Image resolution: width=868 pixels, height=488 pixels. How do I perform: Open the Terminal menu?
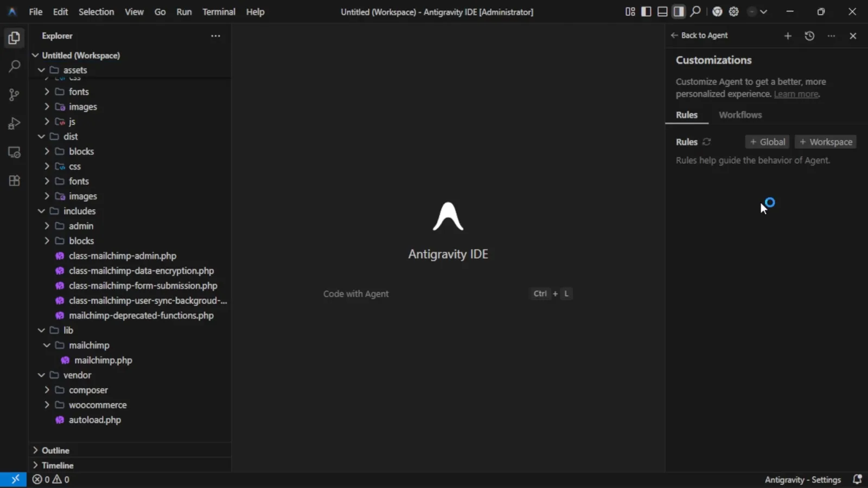(x=219, y=11)
